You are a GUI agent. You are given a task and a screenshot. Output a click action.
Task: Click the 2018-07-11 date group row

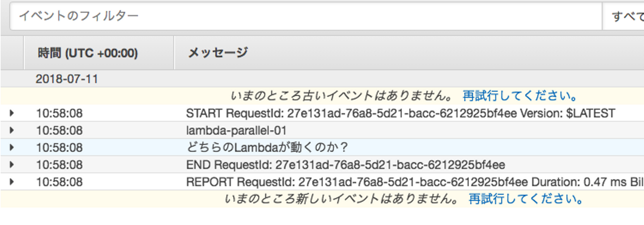[x=67, y=79]
